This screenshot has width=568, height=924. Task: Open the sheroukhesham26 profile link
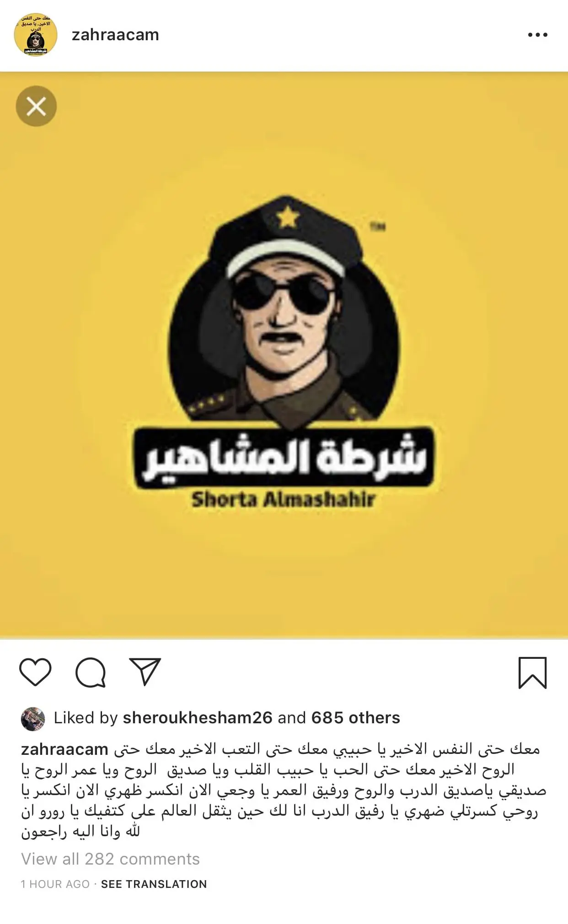[x=198, y=718]
